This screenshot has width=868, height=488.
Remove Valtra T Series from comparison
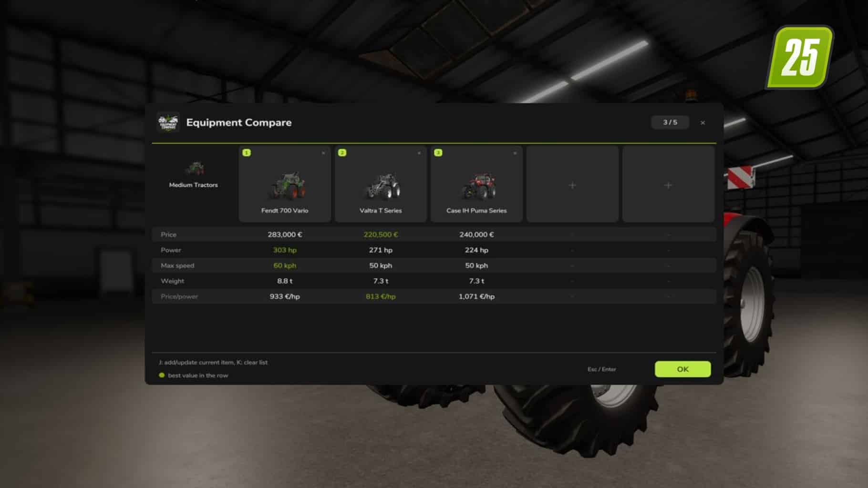[x=419, y=153]
